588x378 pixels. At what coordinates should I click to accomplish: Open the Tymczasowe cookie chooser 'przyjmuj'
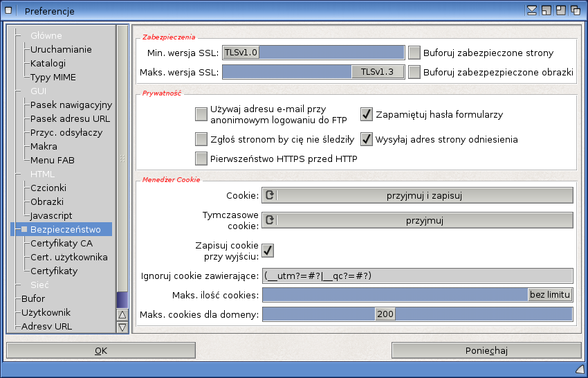click(417, 220)
